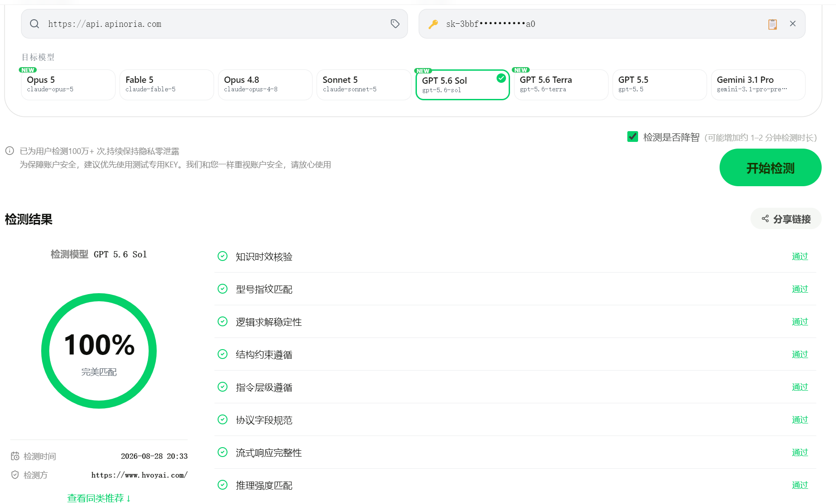836x504 pixels.
Task: Click check icon for 指令层级遵循
Action: (x=223, y=387)
